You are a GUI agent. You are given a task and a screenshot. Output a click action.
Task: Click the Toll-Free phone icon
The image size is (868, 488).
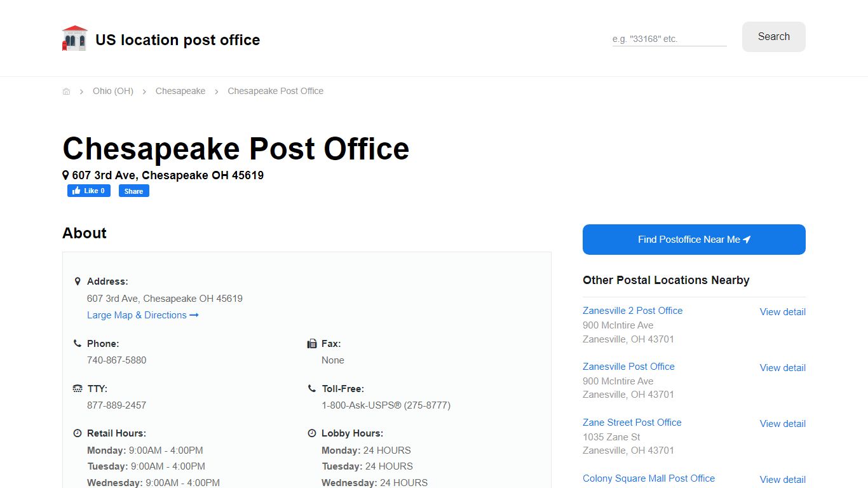click(x=312, y=388)
